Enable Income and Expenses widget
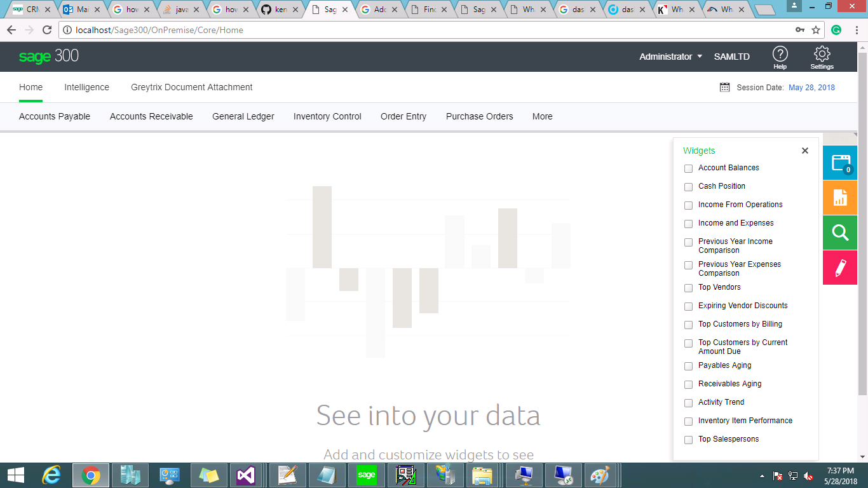 pos(688,224)
